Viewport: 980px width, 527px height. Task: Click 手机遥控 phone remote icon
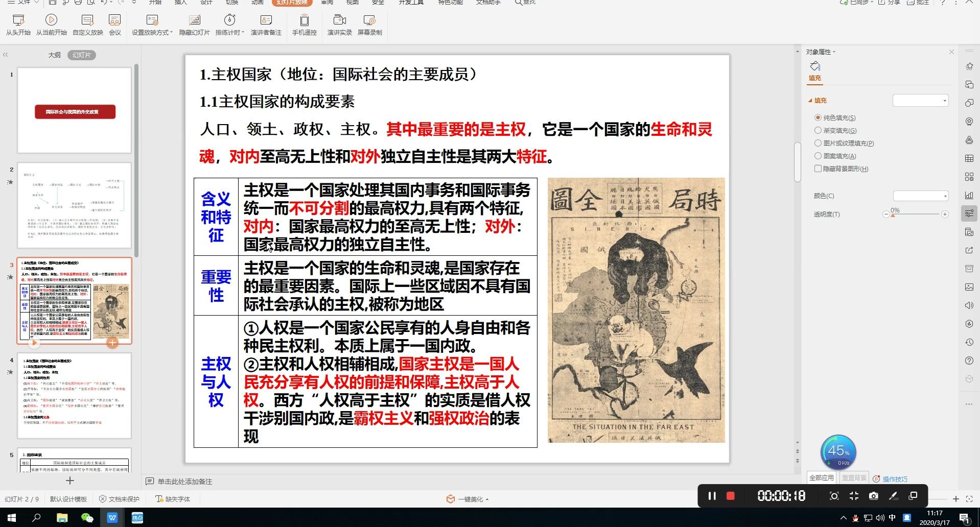(x=305, y=25)
